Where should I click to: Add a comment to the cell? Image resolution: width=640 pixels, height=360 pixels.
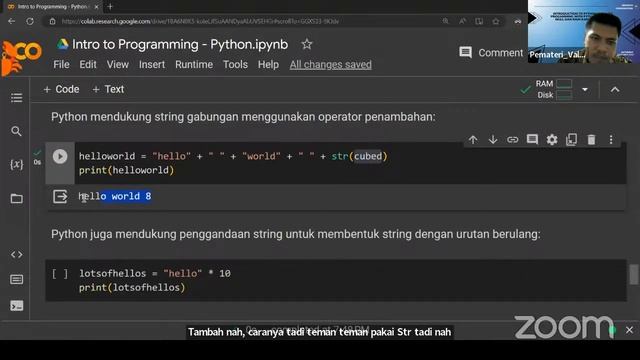coord(532,140)
